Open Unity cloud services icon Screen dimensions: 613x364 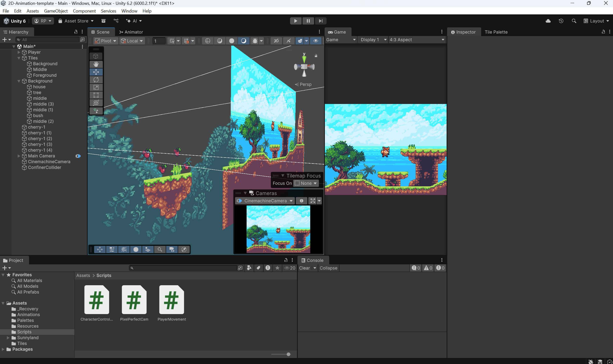tap(548, 21)
